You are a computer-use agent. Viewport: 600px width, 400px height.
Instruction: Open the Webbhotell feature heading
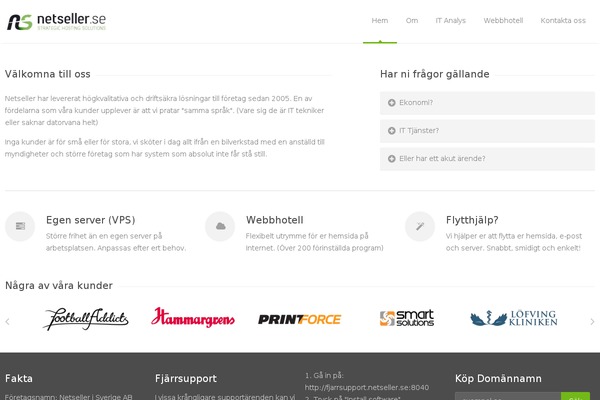click(x=275, y=220)
